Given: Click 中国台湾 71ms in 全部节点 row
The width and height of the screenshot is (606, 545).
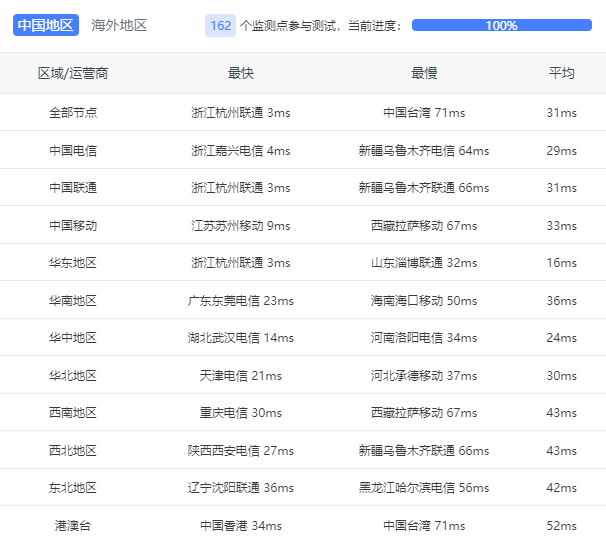Looking at the screenshot, I should [x=424, y=112].
